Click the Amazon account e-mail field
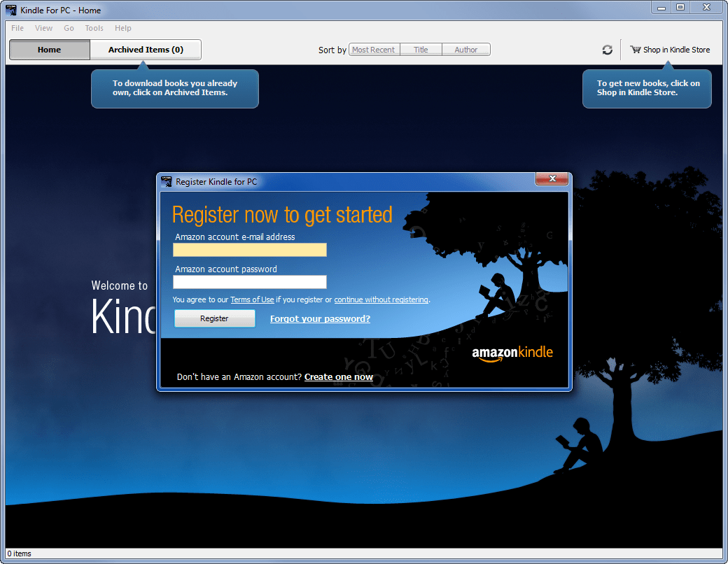The image size is (728, 564). point(250,250)
